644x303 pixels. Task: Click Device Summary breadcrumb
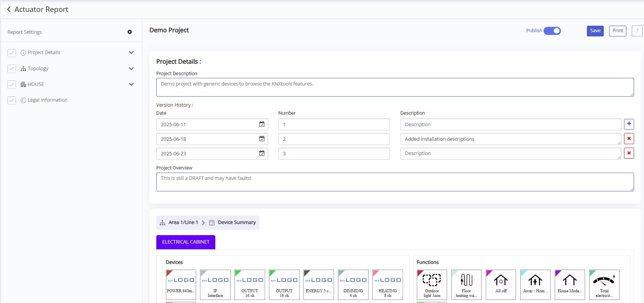237,222
